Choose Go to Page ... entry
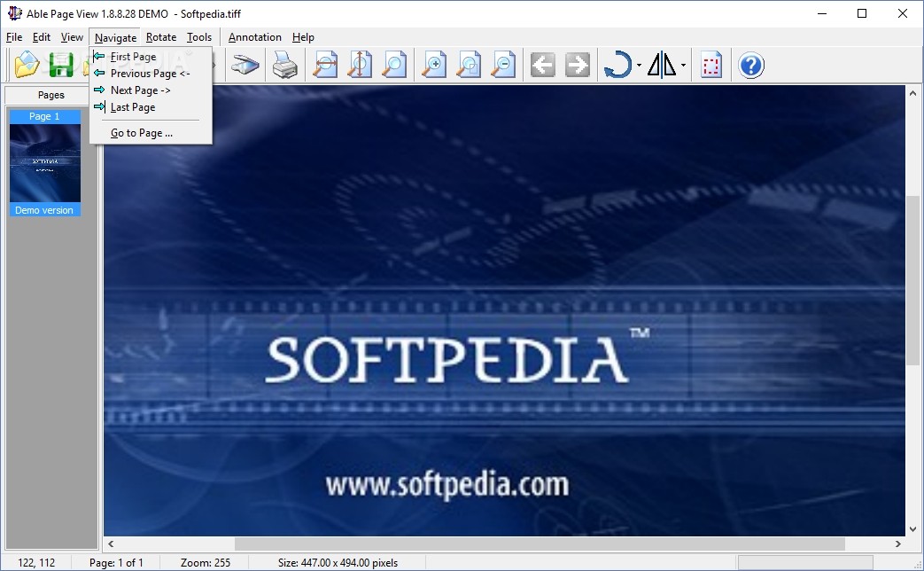This screenshot has height=571, width=924. click(x=151, y=133)
